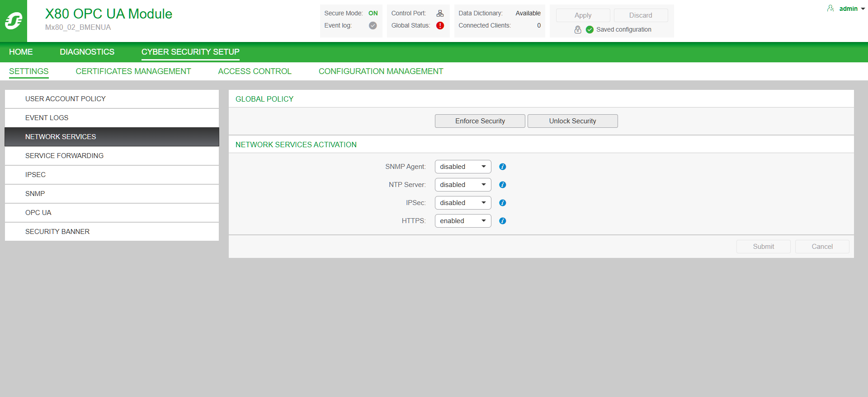Select NETWORK SERVICES in sidebar
This screenshot has width=868, height=397.
112,137
